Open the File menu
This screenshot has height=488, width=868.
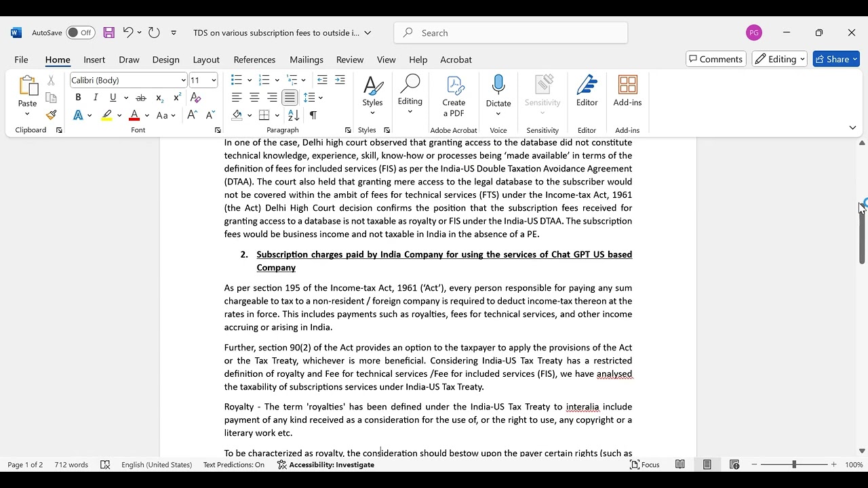[21, 60]
